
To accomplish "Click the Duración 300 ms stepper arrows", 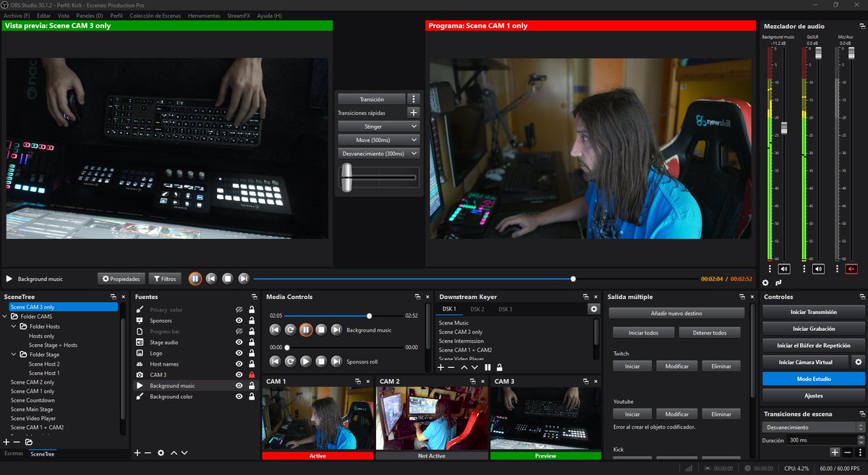I will tap(860, 440).
